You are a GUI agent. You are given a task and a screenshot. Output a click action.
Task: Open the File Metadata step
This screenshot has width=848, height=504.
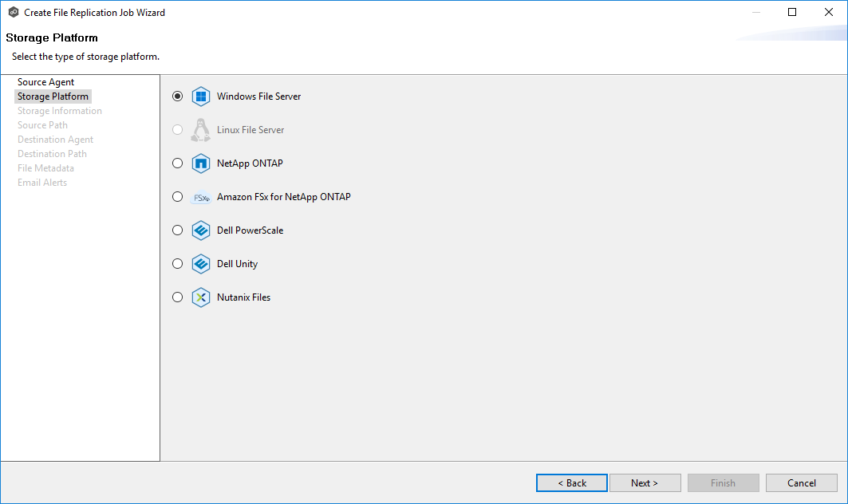coord(45,168)
